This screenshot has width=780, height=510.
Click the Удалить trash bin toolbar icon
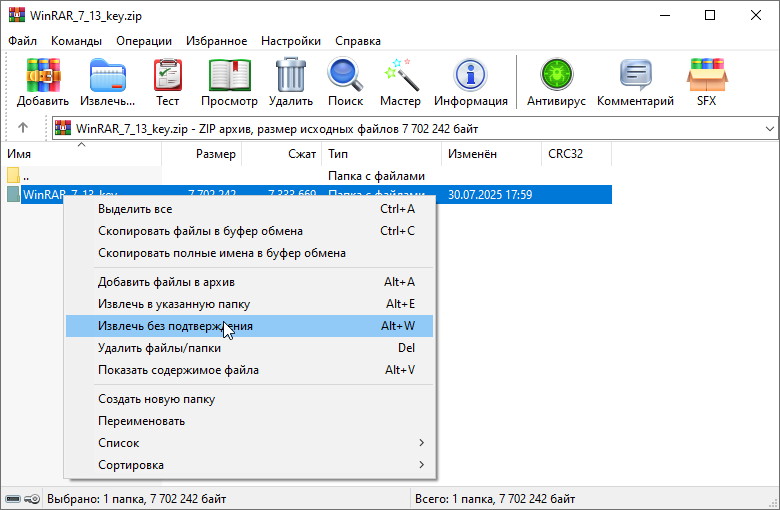click(291, 75)
